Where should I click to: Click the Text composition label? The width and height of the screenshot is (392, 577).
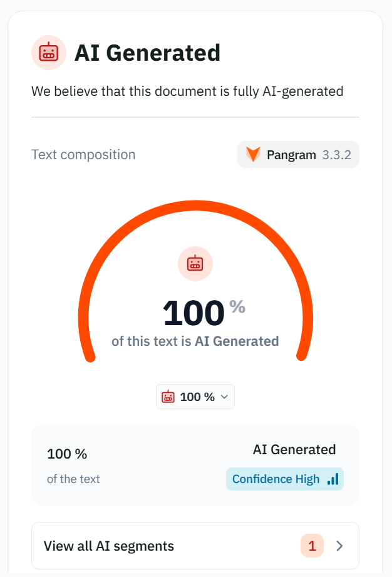83,155
